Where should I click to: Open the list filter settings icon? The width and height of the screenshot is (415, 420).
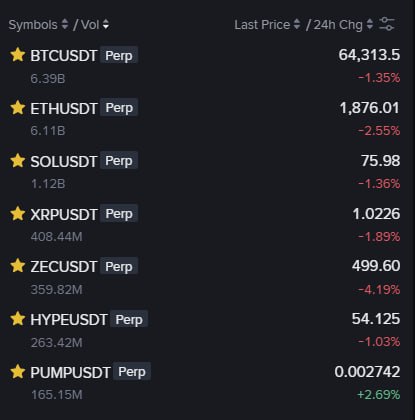[387, 24]
